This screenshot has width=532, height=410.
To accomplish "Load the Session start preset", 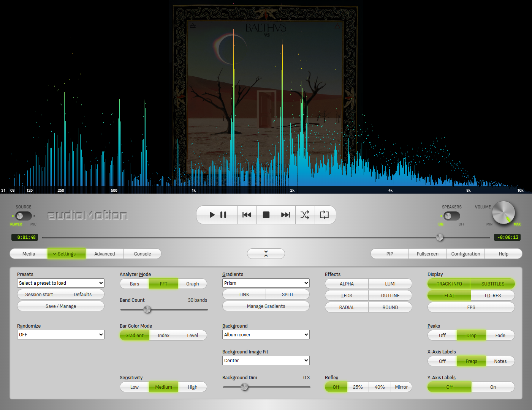I will pos(39,294).
